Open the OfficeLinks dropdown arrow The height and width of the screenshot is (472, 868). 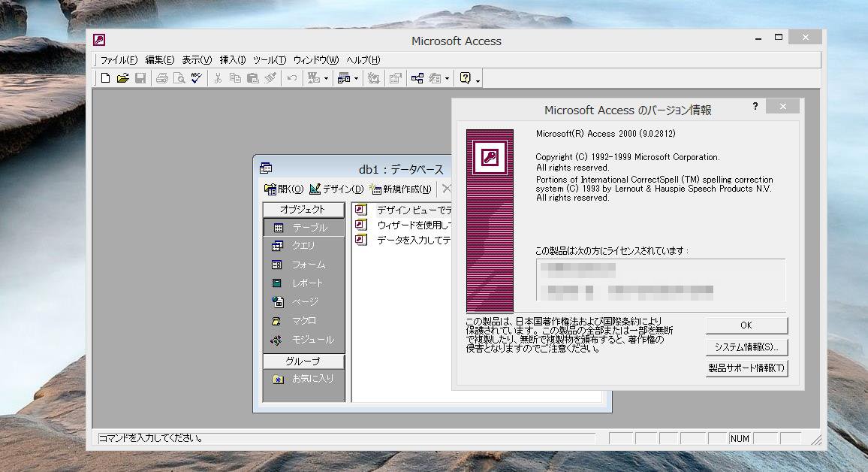click(326, 79)
